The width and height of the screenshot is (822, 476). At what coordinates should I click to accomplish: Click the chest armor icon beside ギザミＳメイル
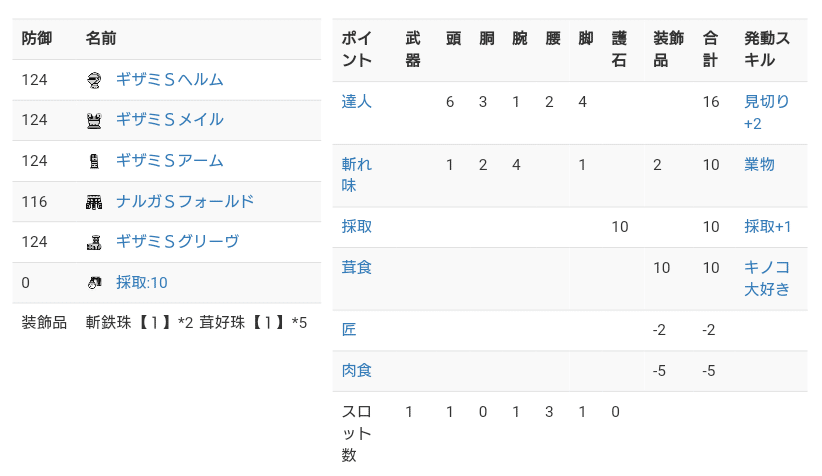click(94, 121)
